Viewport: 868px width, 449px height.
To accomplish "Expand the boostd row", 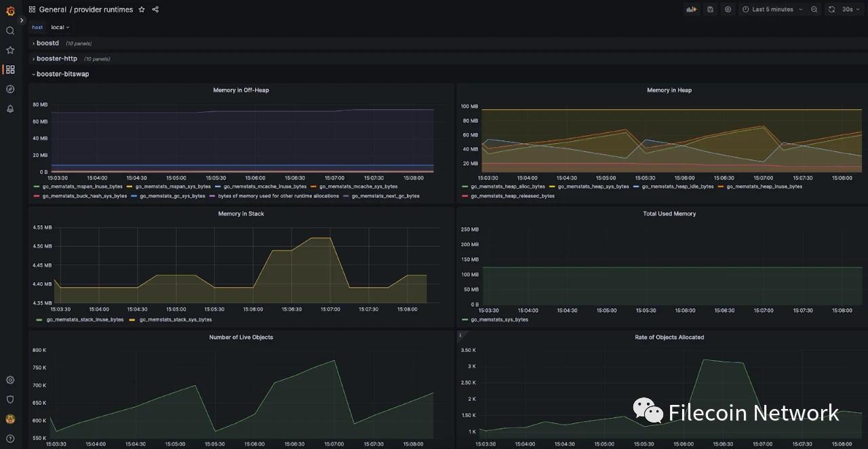I will [x=46, y=43].
